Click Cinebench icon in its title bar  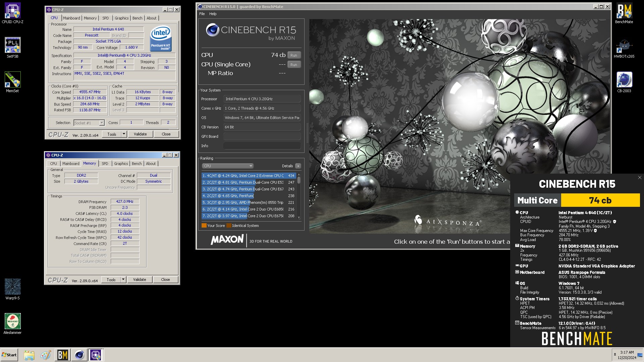pos(200,7)
